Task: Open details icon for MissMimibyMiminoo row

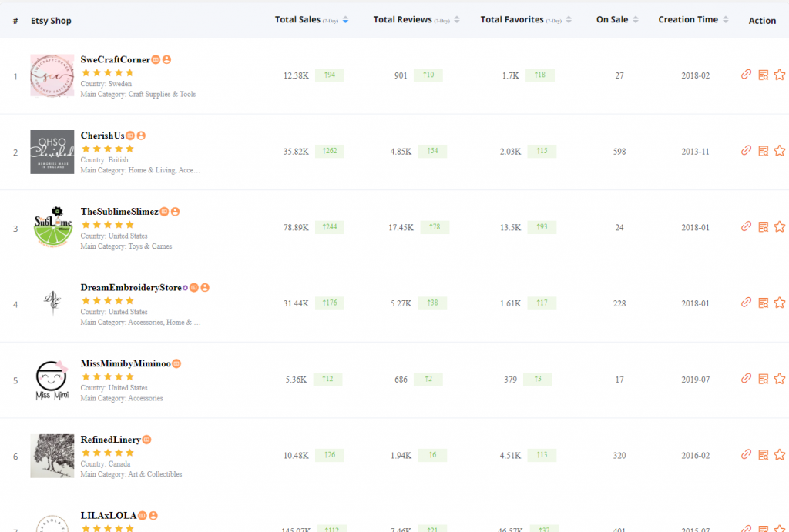Action: click(x=763, y=379)
